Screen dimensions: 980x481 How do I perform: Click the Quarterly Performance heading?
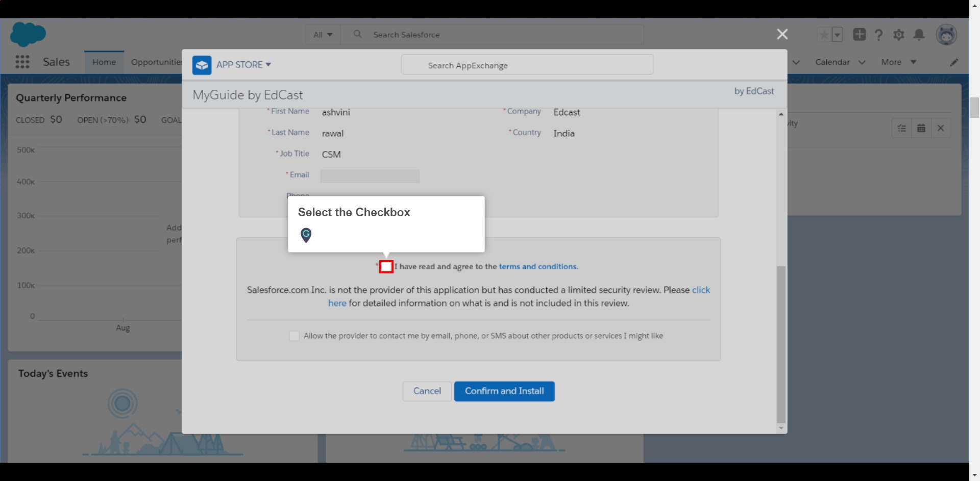(x=71, y=98)
